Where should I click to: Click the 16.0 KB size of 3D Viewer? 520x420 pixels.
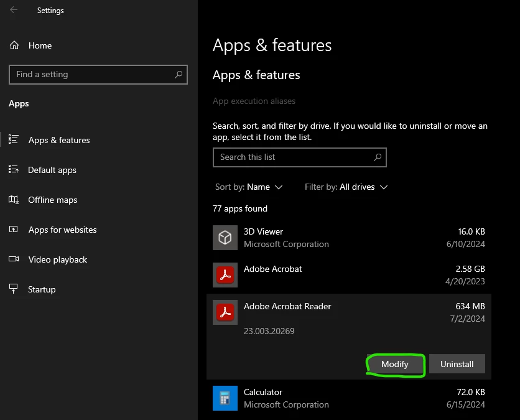471,231
